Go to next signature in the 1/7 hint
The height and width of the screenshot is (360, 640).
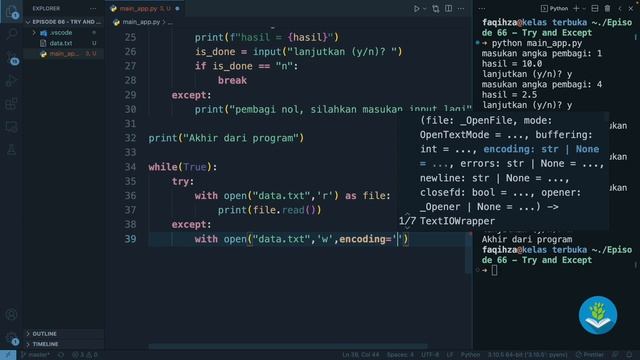point(407,228)
